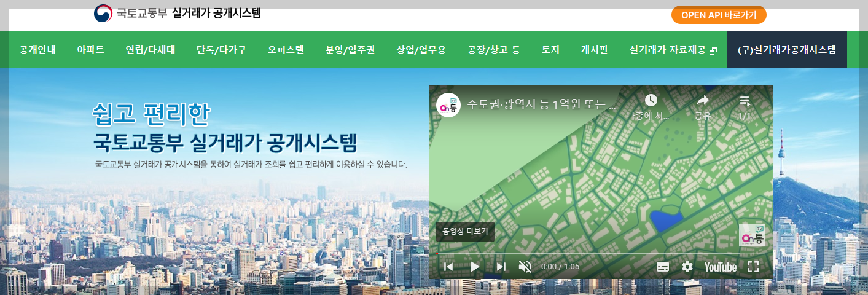The height and width of the screenshot is (295, 868).
Task: Toggle video subtitles
Action: click(662, 267)
